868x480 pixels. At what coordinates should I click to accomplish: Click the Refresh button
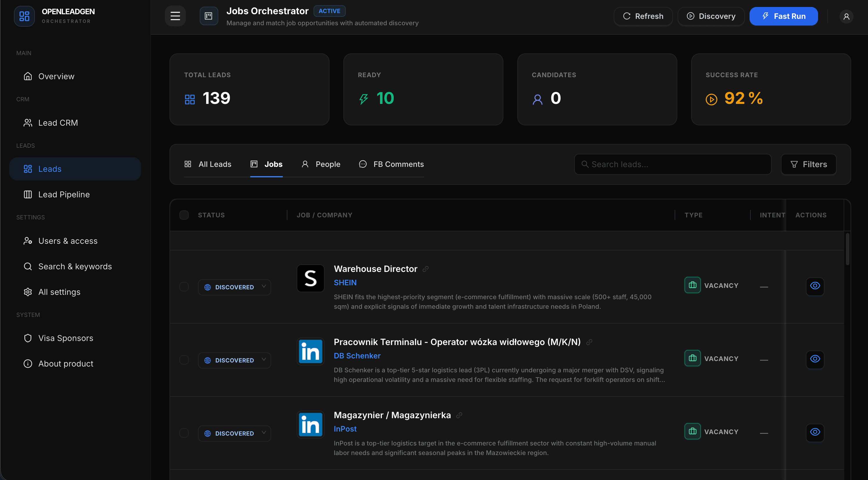point(643,16)
